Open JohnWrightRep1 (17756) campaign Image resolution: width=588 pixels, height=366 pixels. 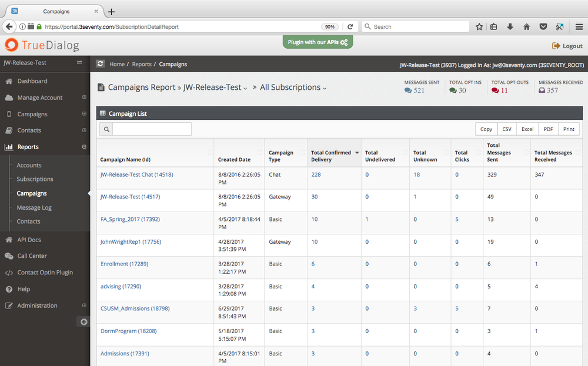coord(131,241)
